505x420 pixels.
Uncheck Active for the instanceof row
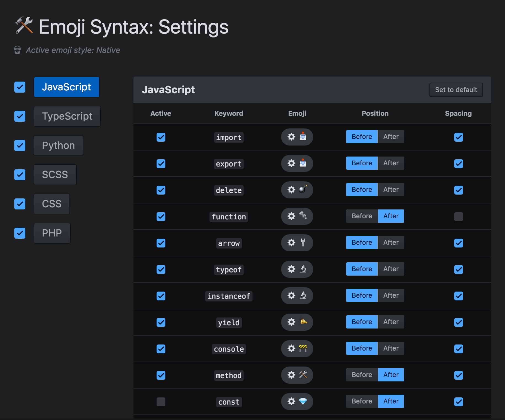161,296
